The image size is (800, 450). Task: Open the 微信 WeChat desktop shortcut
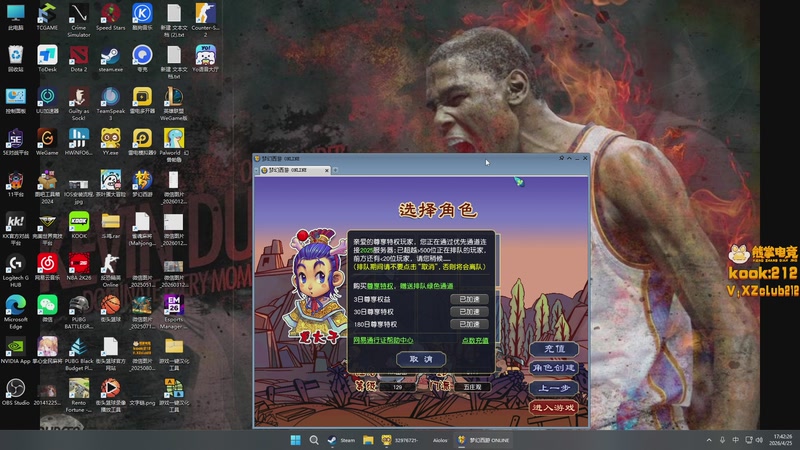[47, 309]
